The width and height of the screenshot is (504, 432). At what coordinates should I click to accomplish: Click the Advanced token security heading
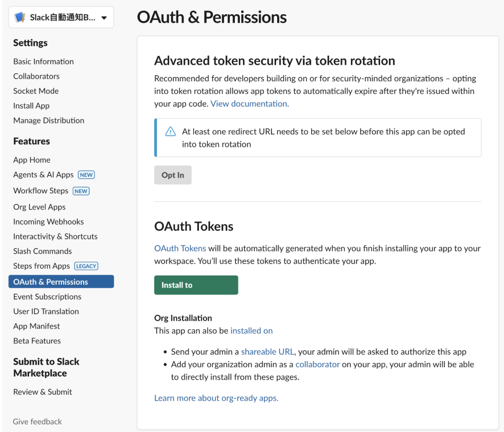click(275, 61)
